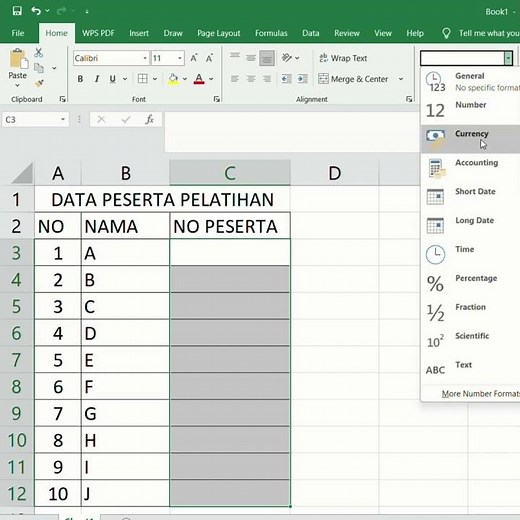The width and height of the screenshot is (520, 520).
Task: Toggle Underline formatting
Action: coord(113,79)
